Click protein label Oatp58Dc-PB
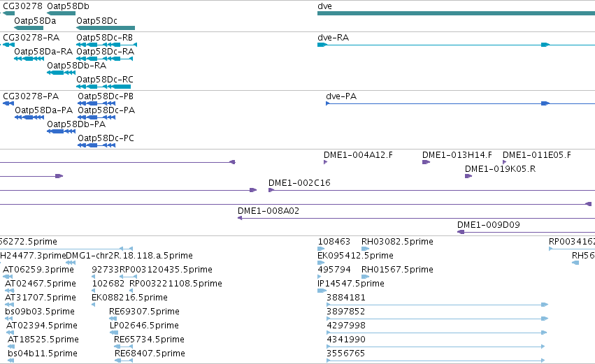The image size is (595, 364). pyautogui.click(x=106, y=96)
